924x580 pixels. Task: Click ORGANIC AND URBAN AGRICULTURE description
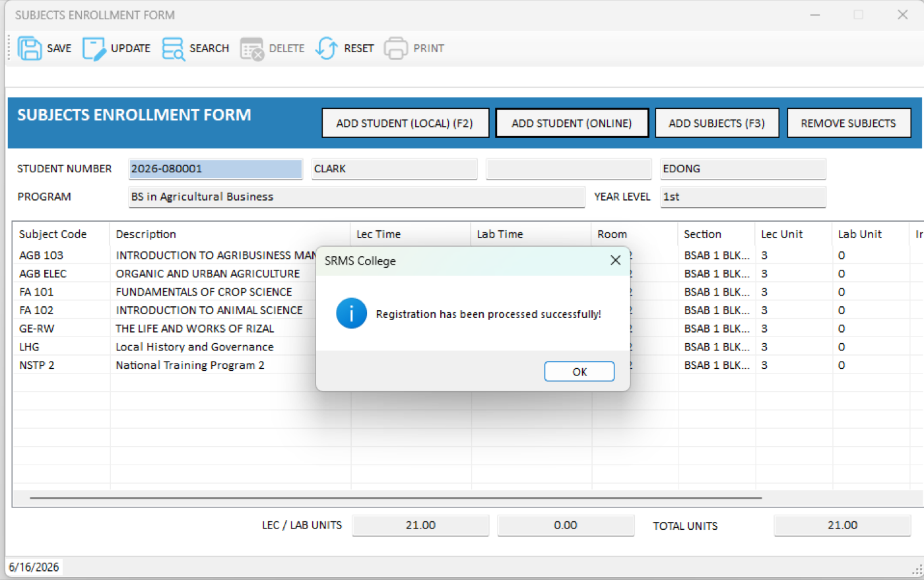pos(208,274)
